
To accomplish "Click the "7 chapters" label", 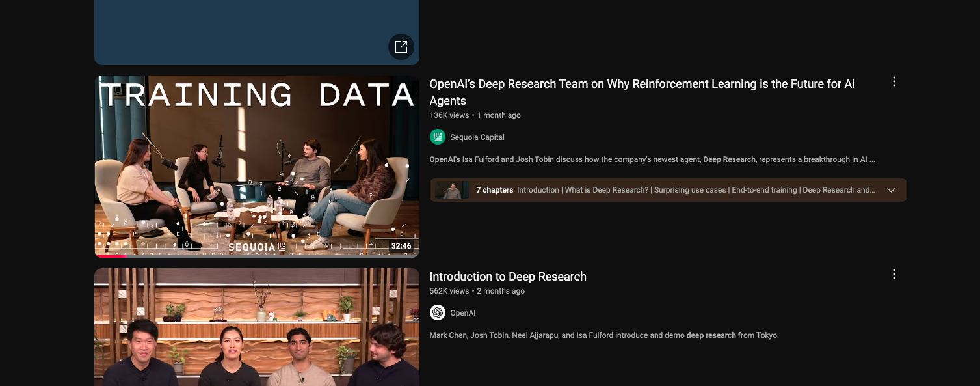I will pos(494,190).
